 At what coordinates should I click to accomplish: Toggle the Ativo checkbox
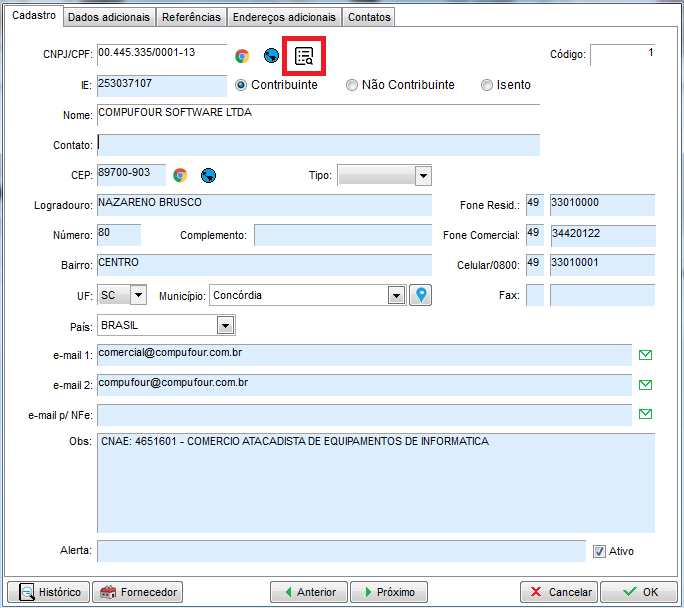(x=600, y=551)
